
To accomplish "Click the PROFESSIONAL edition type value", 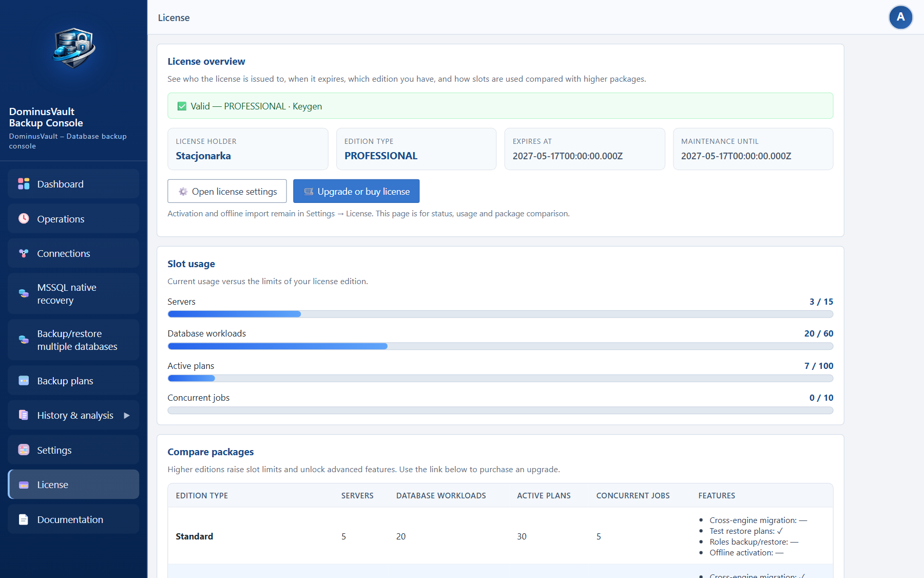I will (x=381, y=156).
